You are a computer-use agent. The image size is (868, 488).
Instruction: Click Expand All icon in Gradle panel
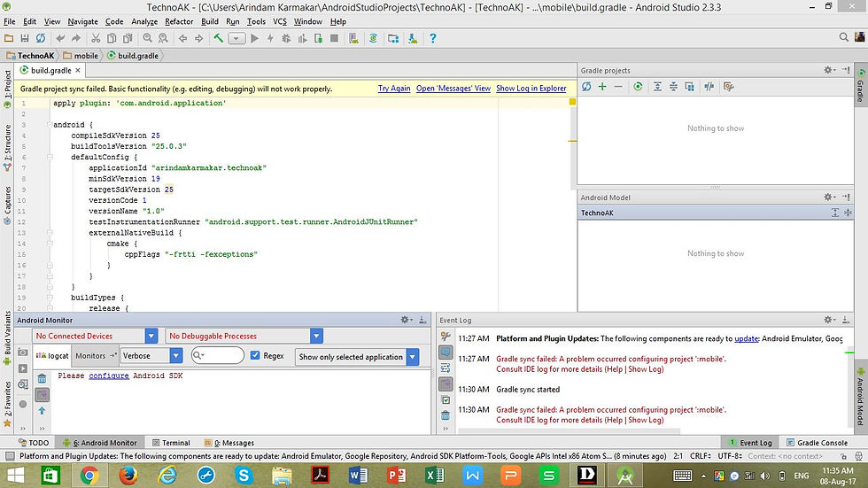click(657, 86)
